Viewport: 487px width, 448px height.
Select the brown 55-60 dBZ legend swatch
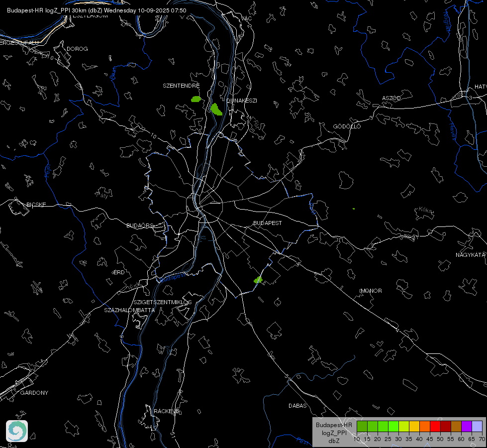click(x=456, y=426)
